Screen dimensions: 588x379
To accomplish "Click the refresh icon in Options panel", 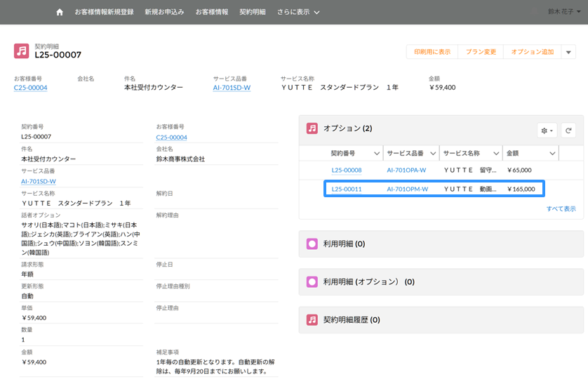I will coord(568,130).
